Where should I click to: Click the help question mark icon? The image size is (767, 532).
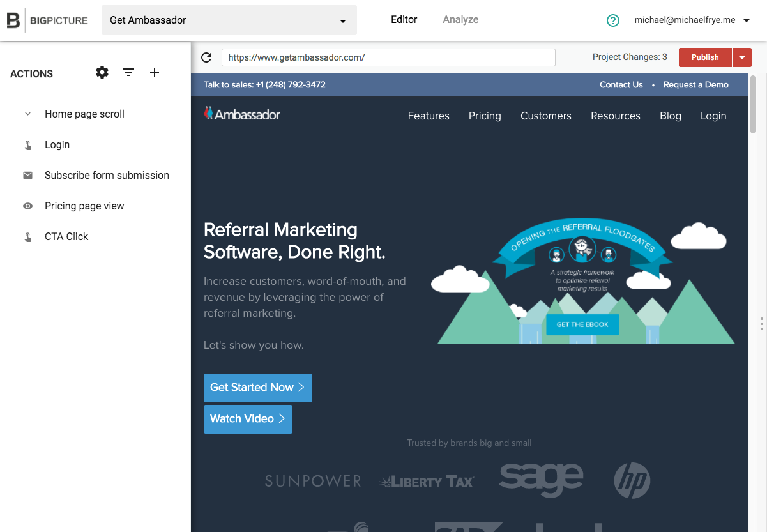click(613, 20)
